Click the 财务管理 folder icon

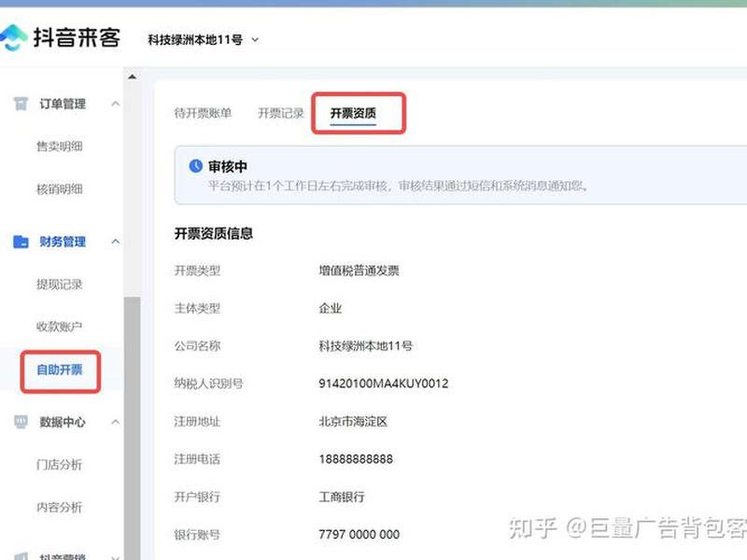[21, 242]
